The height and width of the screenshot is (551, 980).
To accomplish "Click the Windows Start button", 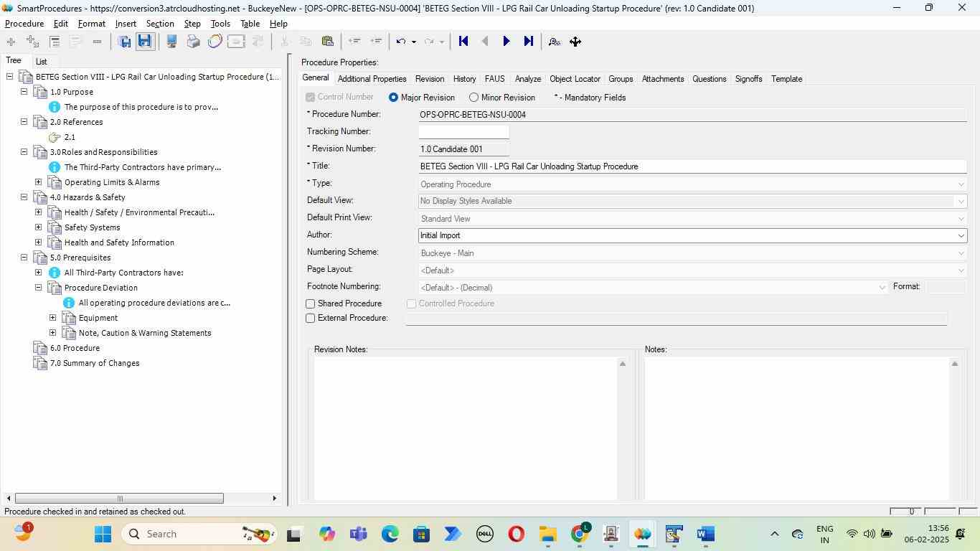I will [103, 534].
